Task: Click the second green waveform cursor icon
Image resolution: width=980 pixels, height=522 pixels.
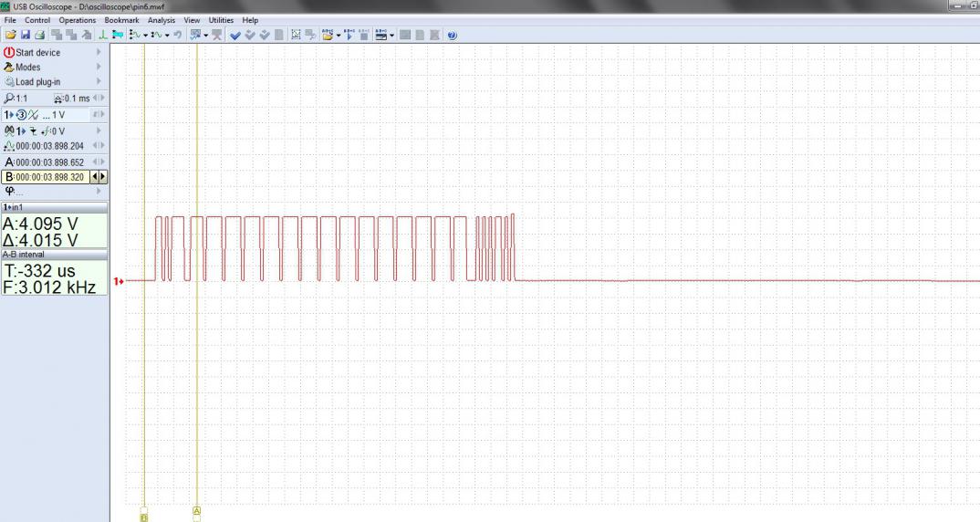Action: coord(156,35)
